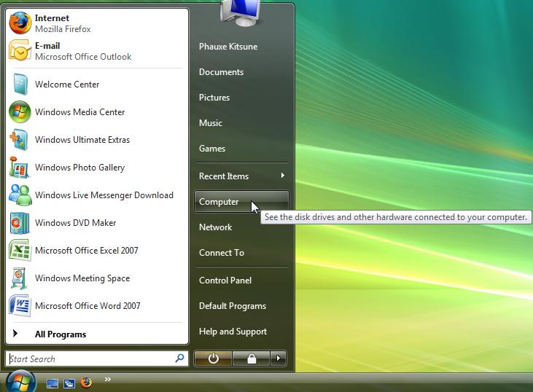Click 'Windows Media Center' label

(80, 112)
